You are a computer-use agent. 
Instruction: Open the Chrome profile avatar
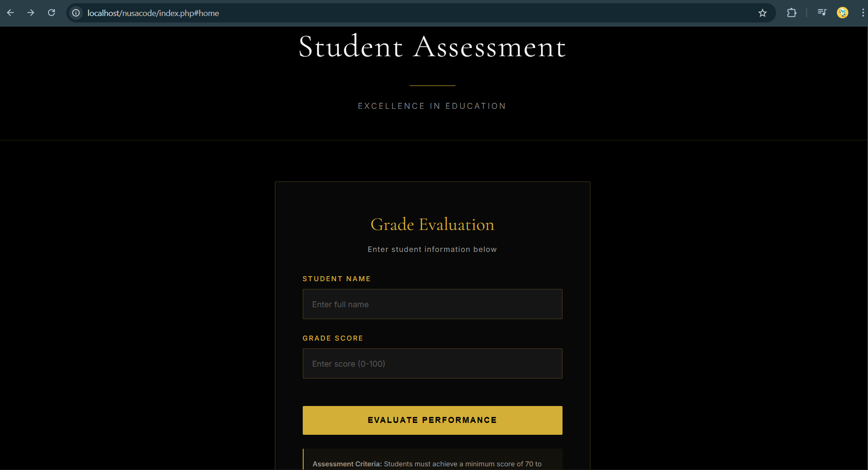pos(842,13)
